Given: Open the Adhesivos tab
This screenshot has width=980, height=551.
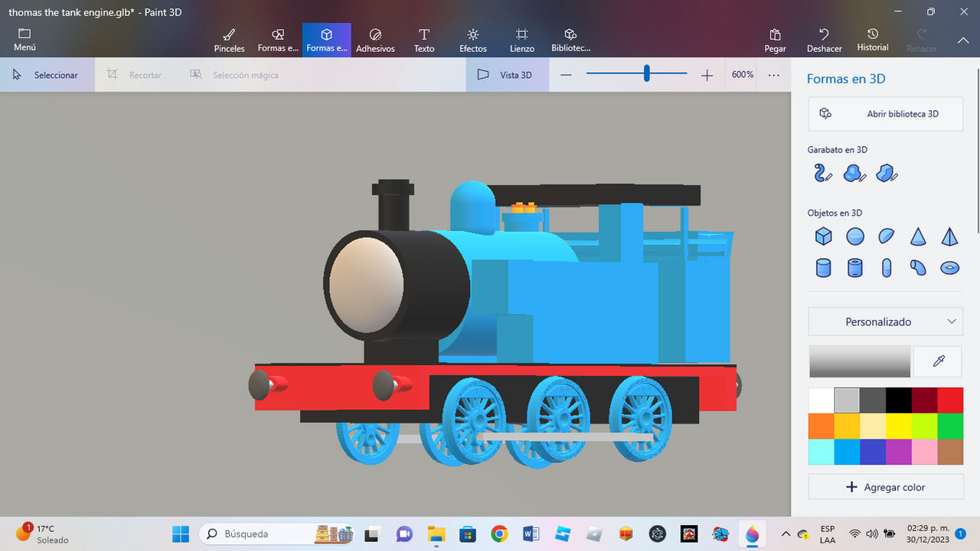Looking at the screenshot, I should (375, 40).
